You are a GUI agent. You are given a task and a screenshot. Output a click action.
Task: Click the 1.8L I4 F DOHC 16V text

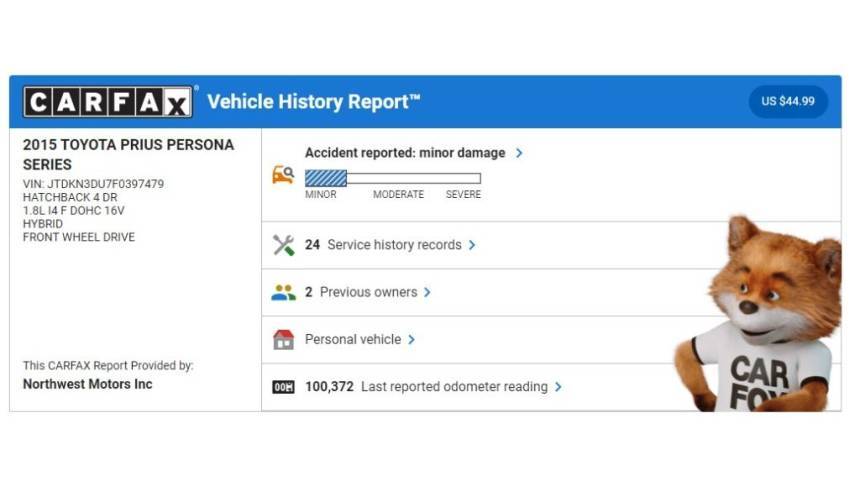(x=73, y=211)
